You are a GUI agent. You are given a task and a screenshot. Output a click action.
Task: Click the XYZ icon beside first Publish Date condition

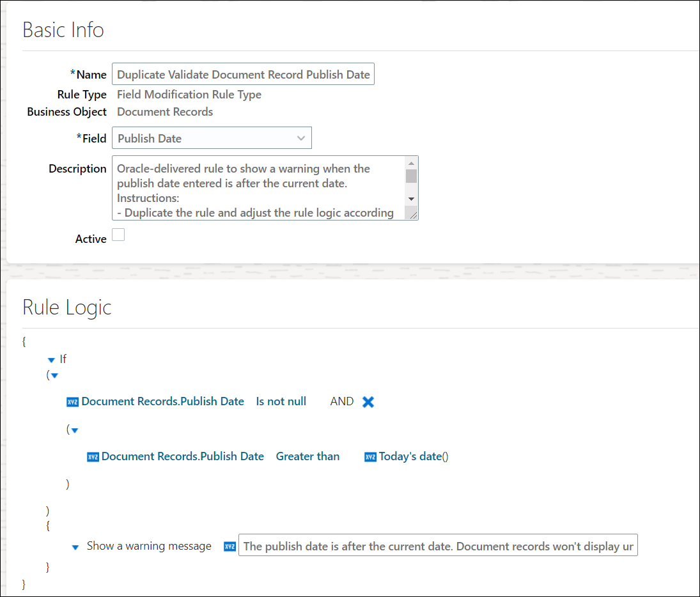coord(72,402)
